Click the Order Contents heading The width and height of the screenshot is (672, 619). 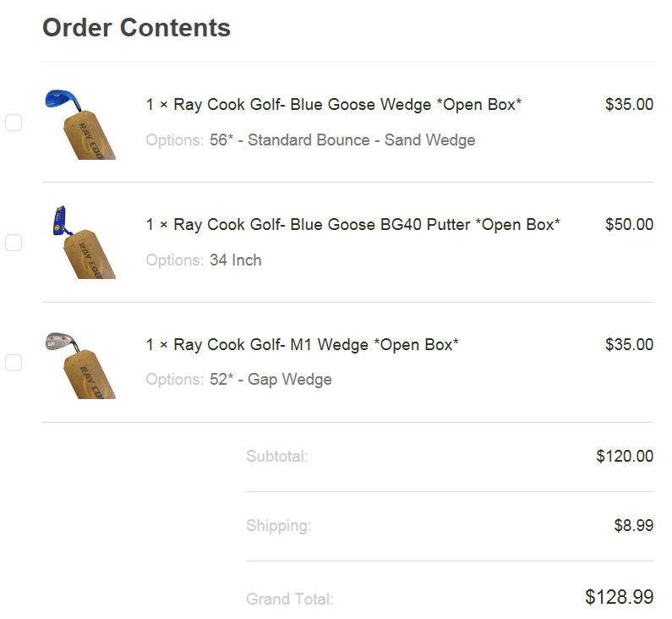click(x=136, y=28)
